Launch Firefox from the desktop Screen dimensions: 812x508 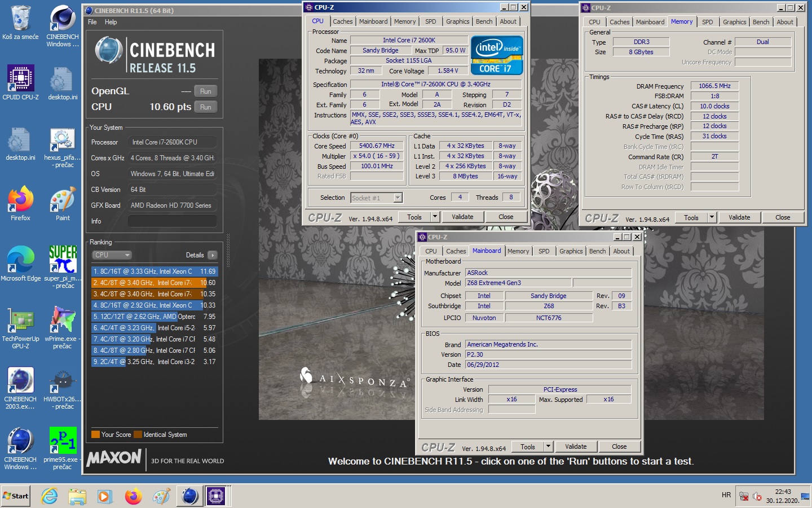(x=20, y=203)
